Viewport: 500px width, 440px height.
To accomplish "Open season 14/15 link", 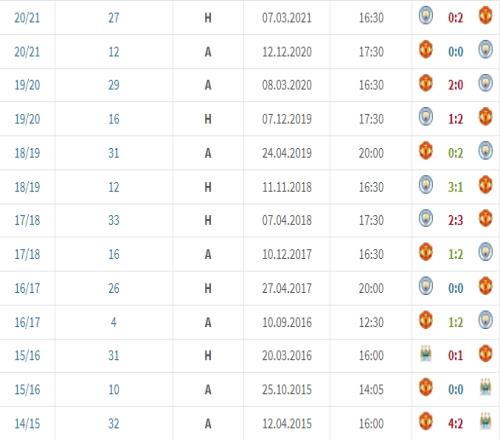I will (27, 424).
